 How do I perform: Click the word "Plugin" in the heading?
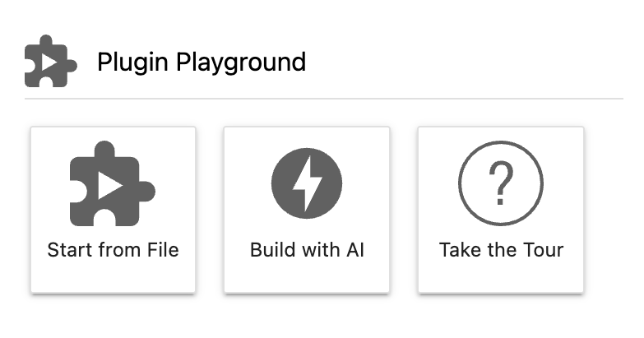132,63
